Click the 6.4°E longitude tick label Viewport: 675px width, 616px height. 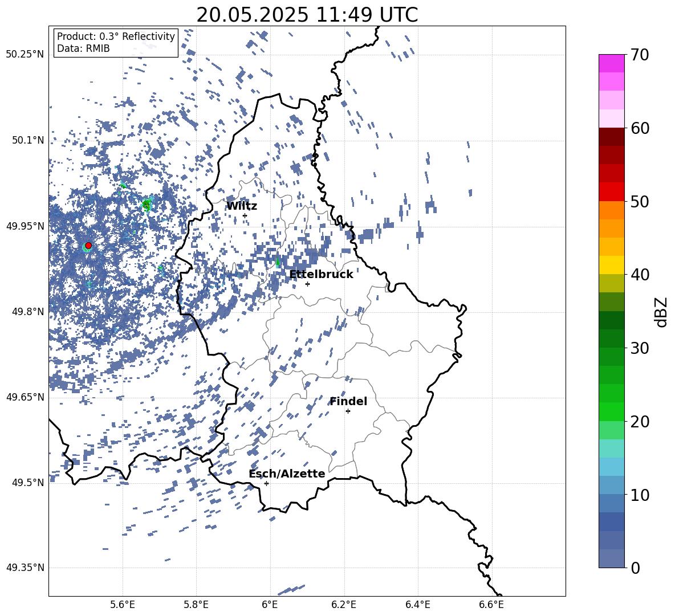tap(417, 605)
